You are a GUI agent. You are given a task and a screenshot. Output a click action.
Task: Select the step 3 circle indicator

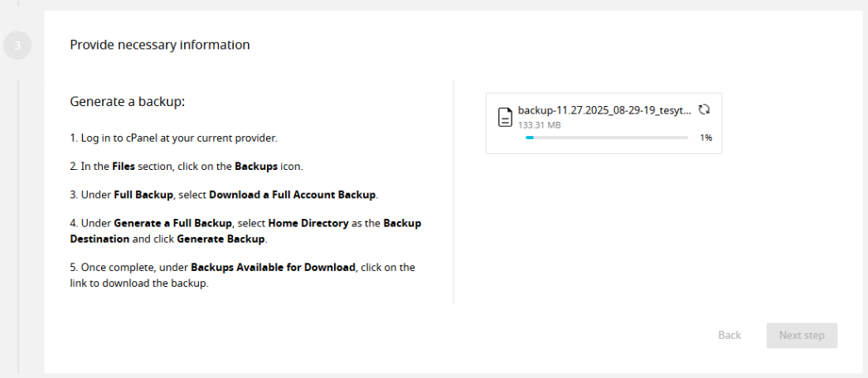tap(17, 46)
